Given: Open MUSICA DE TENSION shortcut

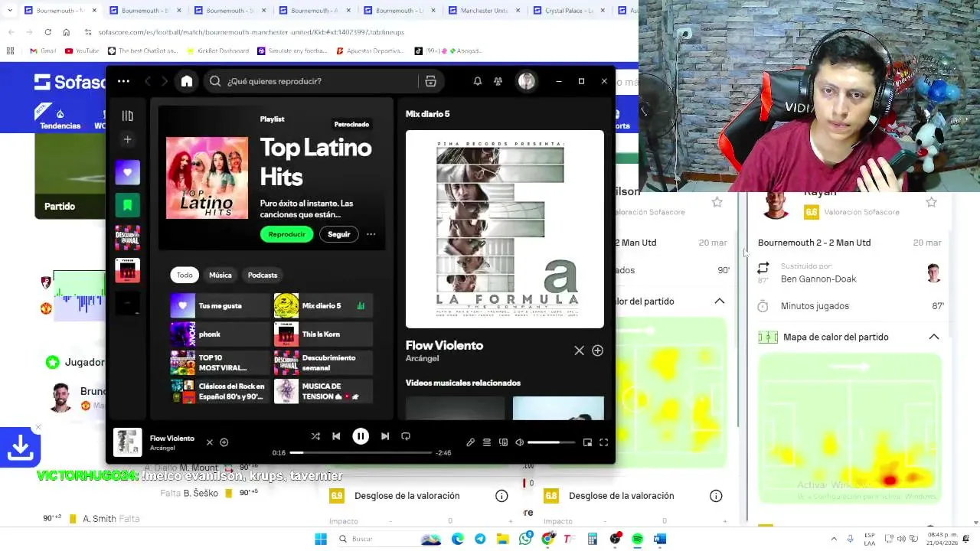Looking at the screenshot, I should [323, 391].
